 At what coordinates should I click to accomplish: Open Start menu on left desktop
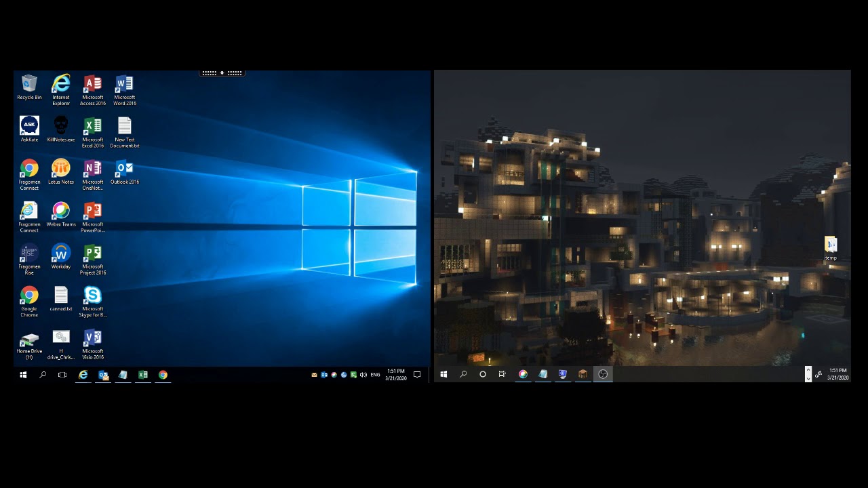pyautogui.click(x=23, y=375)
